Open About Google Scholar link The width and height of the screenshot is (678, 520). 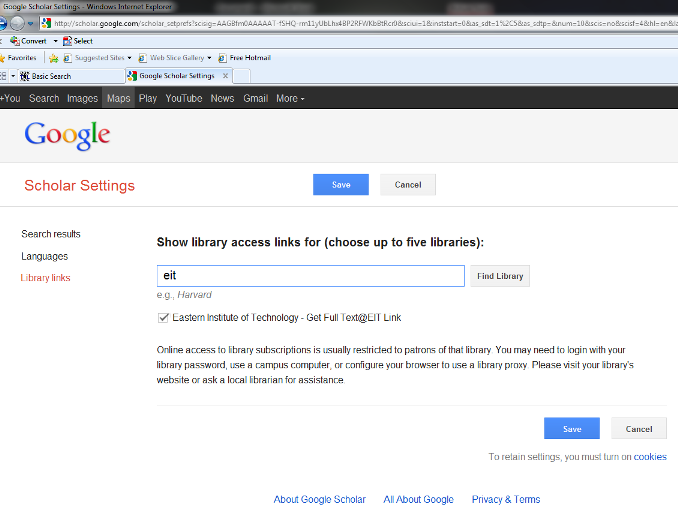(x=320, y=500)
